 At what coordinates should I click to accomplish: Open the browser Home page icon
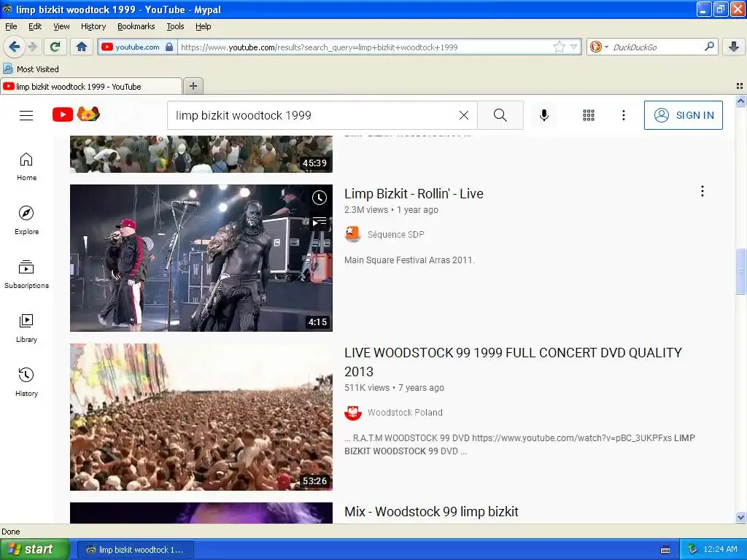[82, 47]
